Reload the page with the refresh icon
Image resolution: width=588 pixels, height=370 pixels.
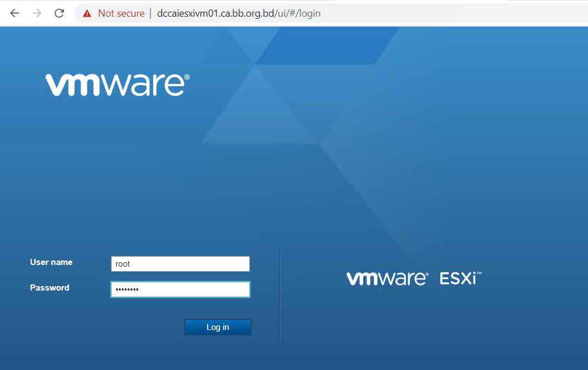click(x=59, y=13)
